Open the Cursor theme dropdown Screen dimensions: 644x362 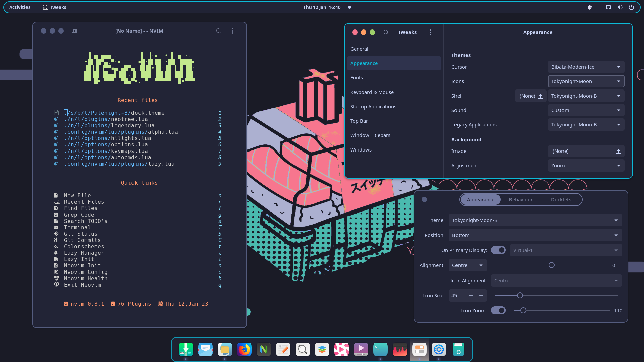[x=586, y=67]
